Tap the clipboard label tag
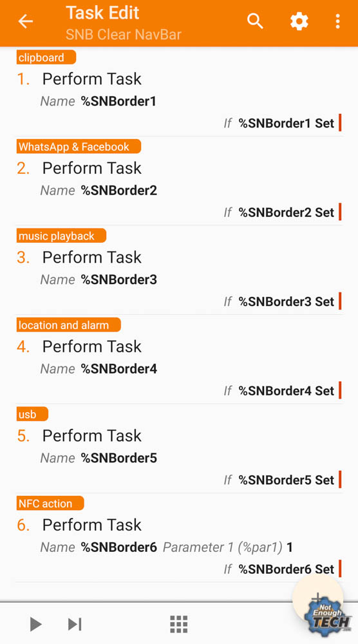 [x=46, y=57]
